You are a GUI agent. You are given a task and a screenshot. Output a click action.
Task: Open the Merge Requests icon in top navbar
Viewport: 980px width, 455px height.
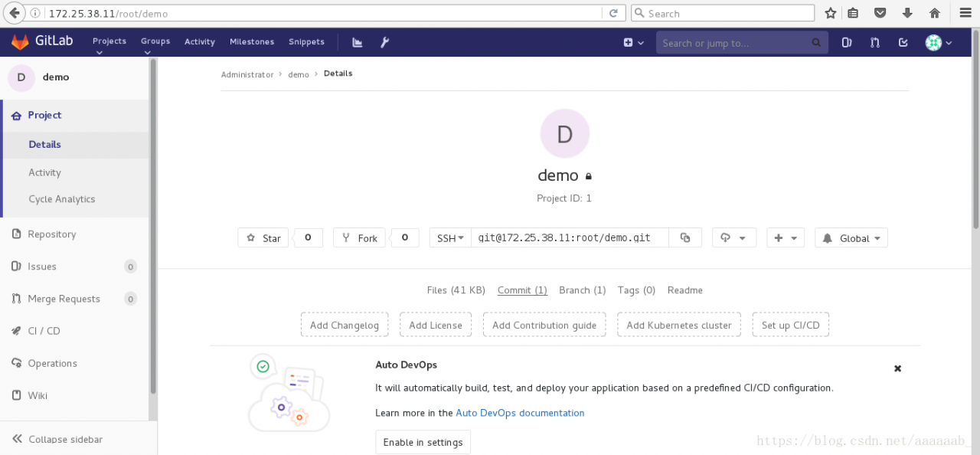click(875, 43)
